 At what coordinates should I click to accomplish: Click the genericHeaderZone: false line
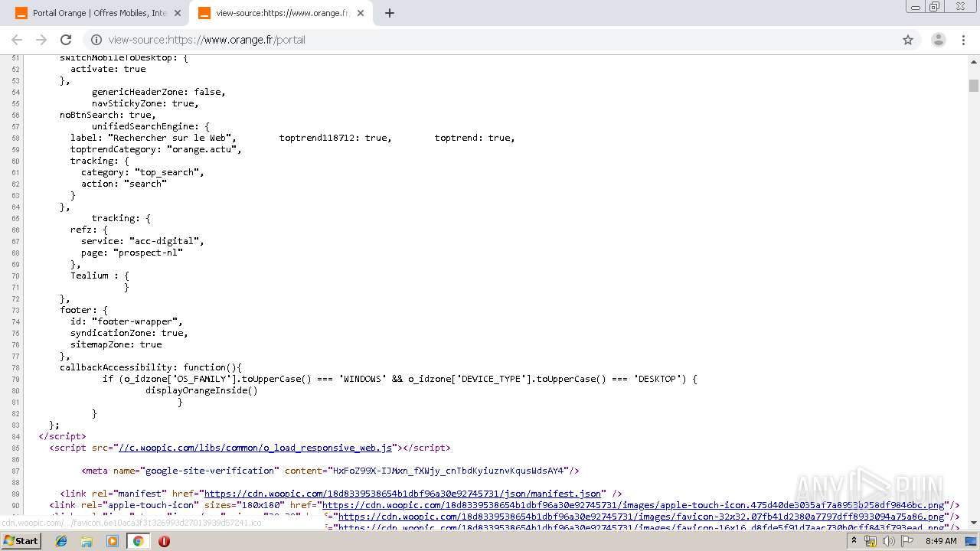pos(158,92)
